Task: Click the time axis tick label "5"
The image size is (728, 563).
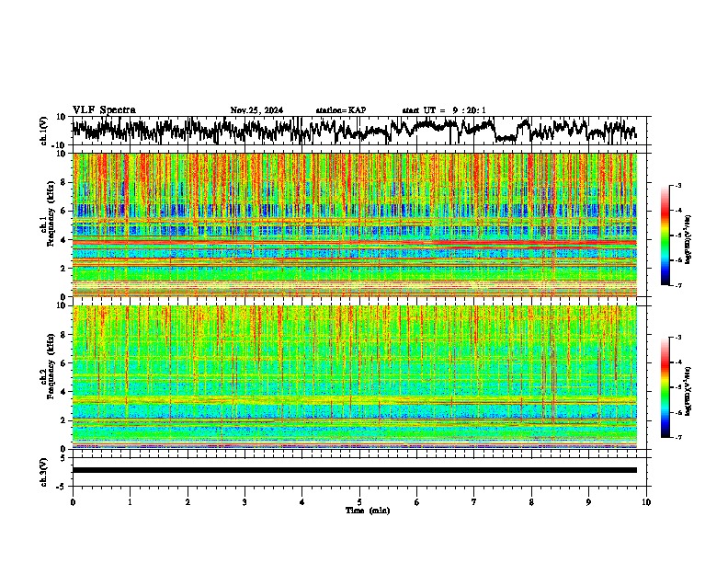Action: 359,502
